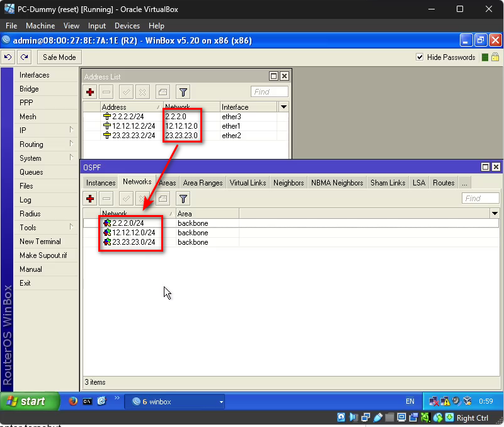
Task: Maximize the Address List window
Action: click(273, 76)
